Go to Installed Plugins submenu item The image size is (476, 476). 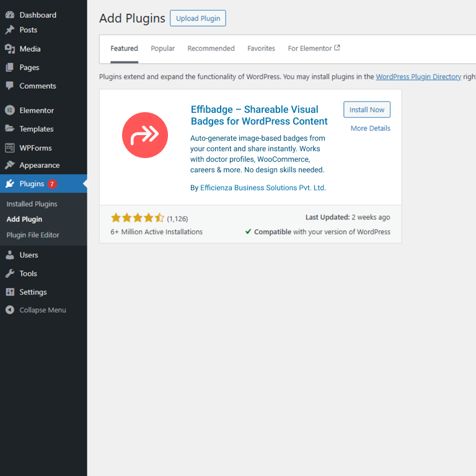coord(32,204)
